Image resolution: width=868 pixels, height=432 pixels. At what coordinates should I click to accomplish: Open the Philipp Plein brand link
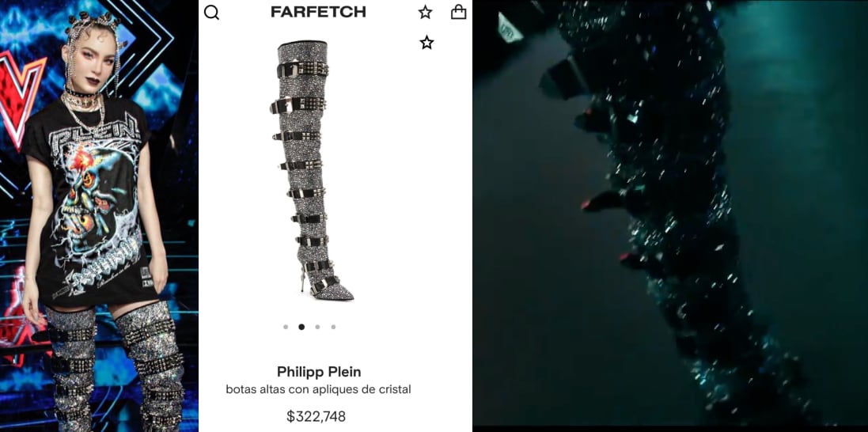pyautogui.click(x=319, y=371)
